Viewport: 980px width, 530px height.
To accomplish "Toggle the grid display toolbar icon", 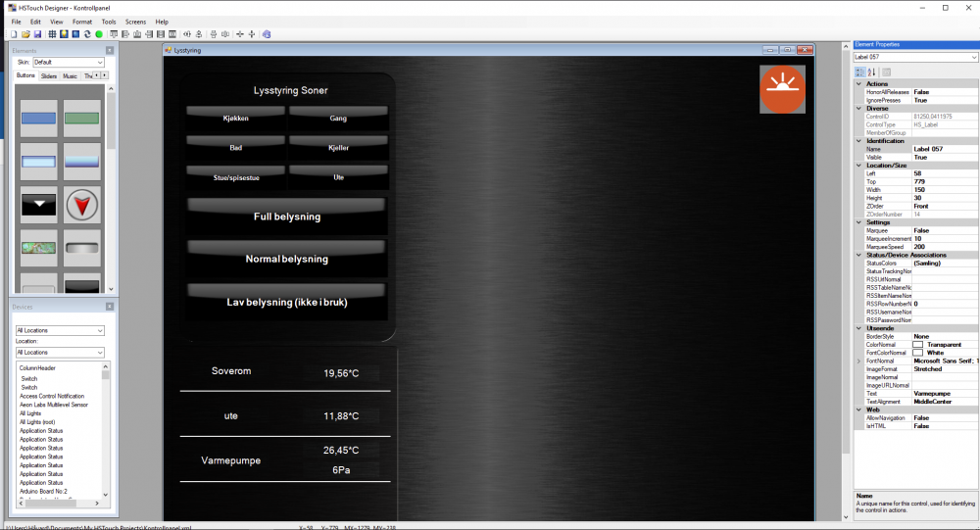I will pyautogui.click(x=52, y=34).
